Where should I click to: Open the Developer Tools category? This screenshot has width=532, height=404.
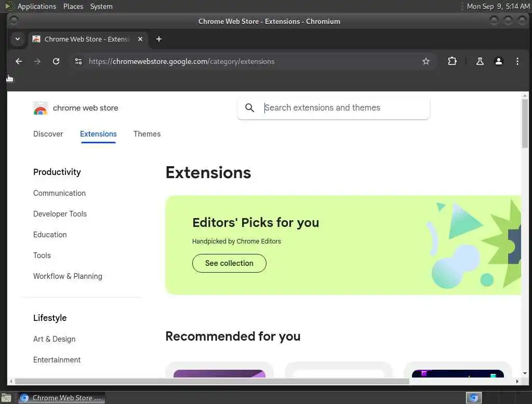tap(60, 214)
